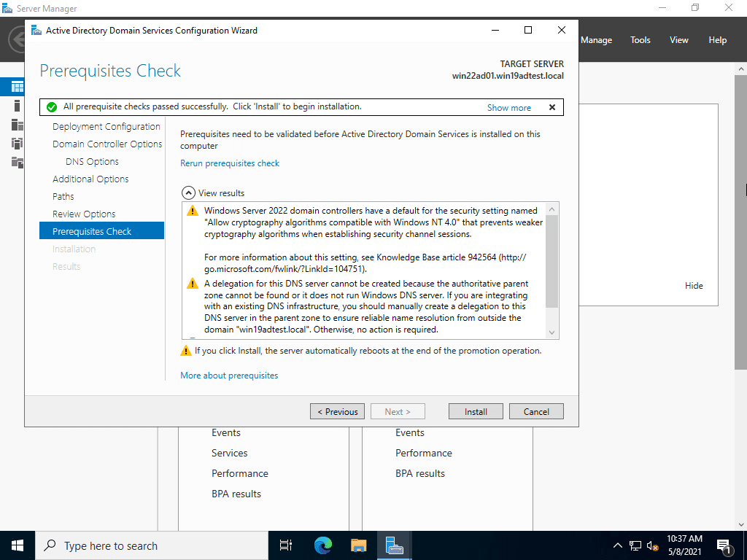Image resolution: width=747 pixels, height=560 pixels.
Task: Rerun the prerequisites check
Action: [x=230, y=163]
